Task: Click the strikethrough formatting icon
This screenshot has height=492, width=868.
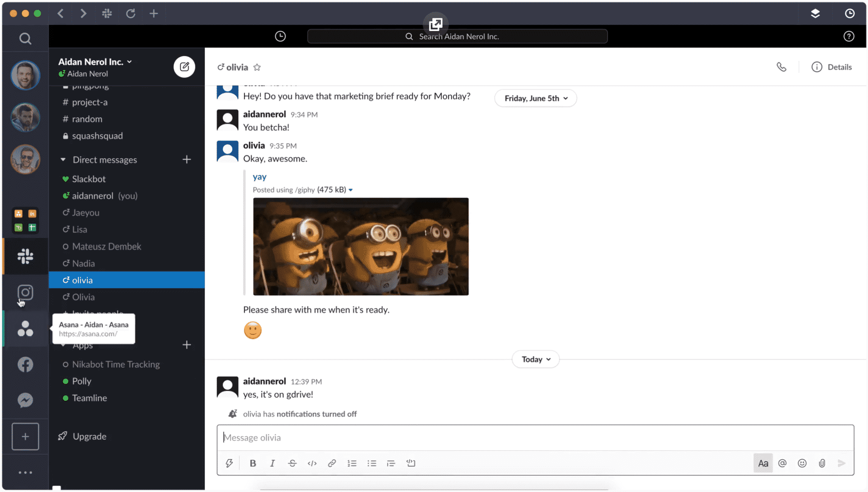Action: 293,464
